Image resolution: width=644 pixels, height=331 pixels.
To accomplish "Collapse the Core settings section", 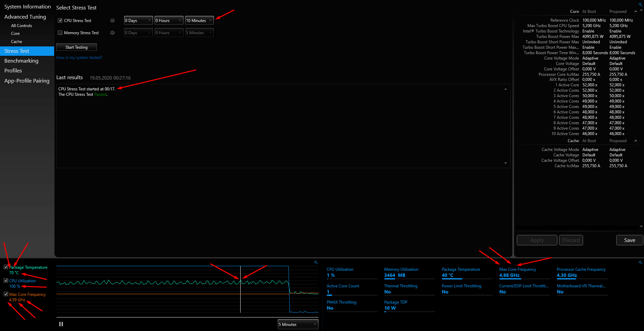I will pyautogui.click(x=636, y=12).
